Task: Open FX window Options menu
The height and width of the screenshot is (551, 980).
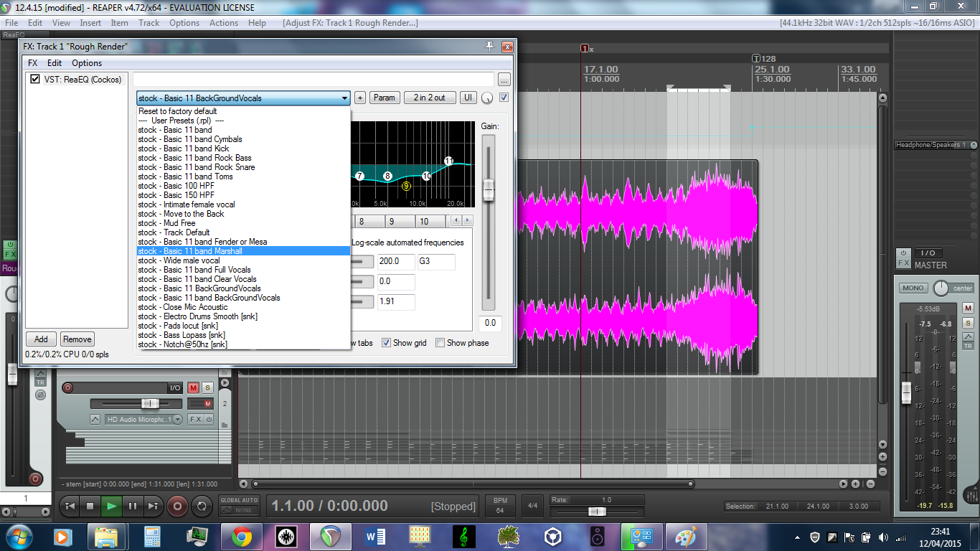Action: (87, 63)
